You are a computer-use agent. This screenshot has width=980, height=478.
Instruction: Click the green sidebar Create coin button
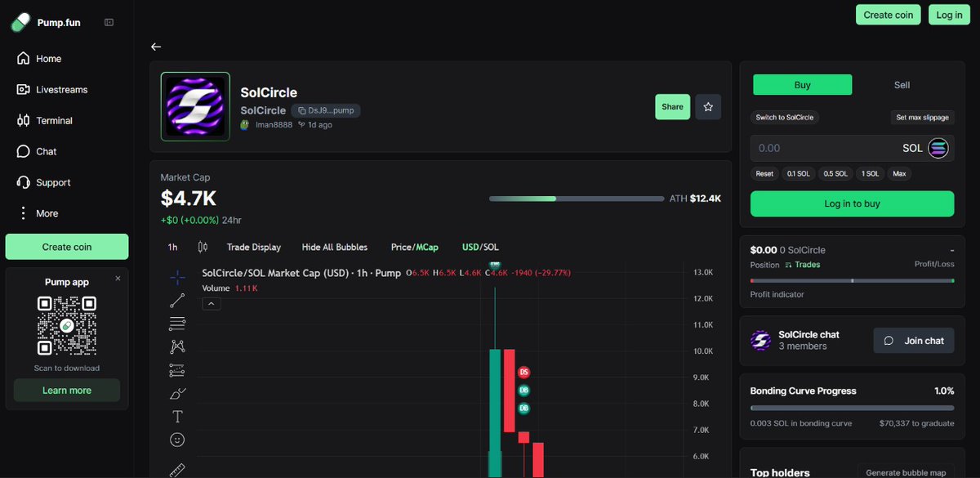pos(67,247)
